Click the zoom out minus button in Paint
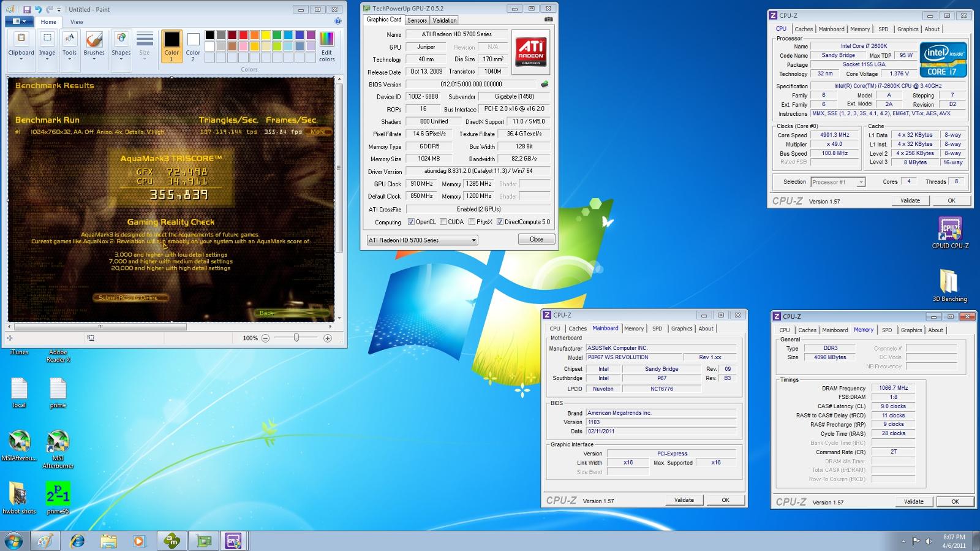This screenshot has width=980, height=551. pos(265,338)
